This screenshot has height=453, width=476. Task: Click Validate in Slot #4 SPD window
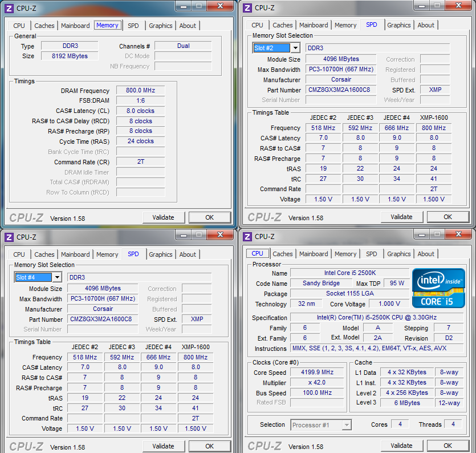pyautogui.click(x=163, y=446)
